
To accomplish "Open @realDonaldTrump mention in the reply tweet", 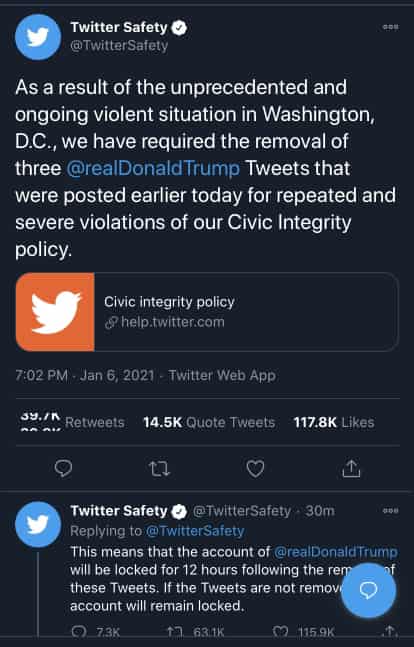I will [336, 552].
